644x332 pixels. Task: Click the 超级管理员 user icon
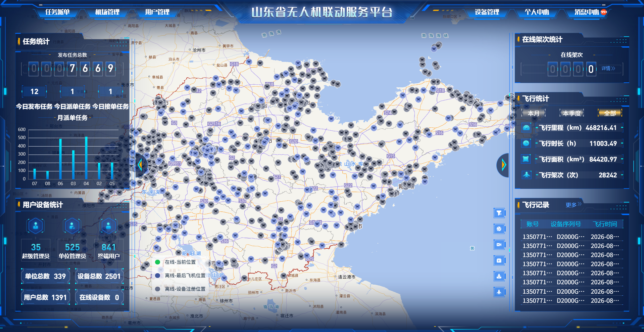(x=36, y=226)
